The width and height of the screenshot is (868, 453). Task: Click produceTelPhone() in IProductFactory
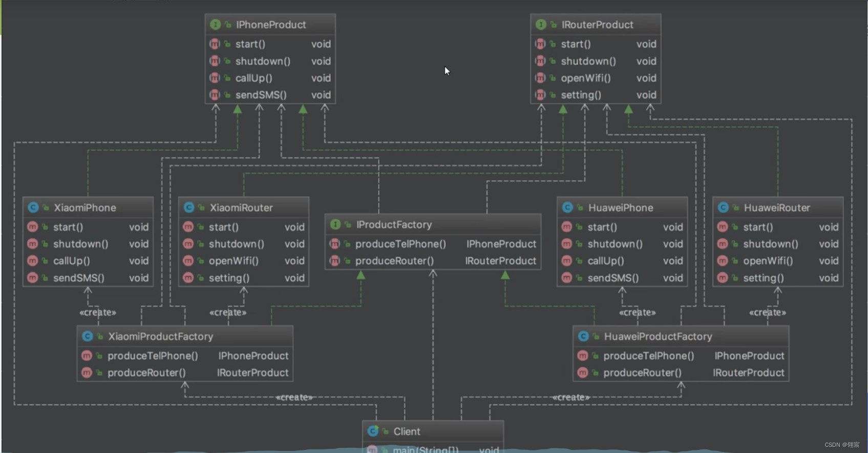point(400,244)
